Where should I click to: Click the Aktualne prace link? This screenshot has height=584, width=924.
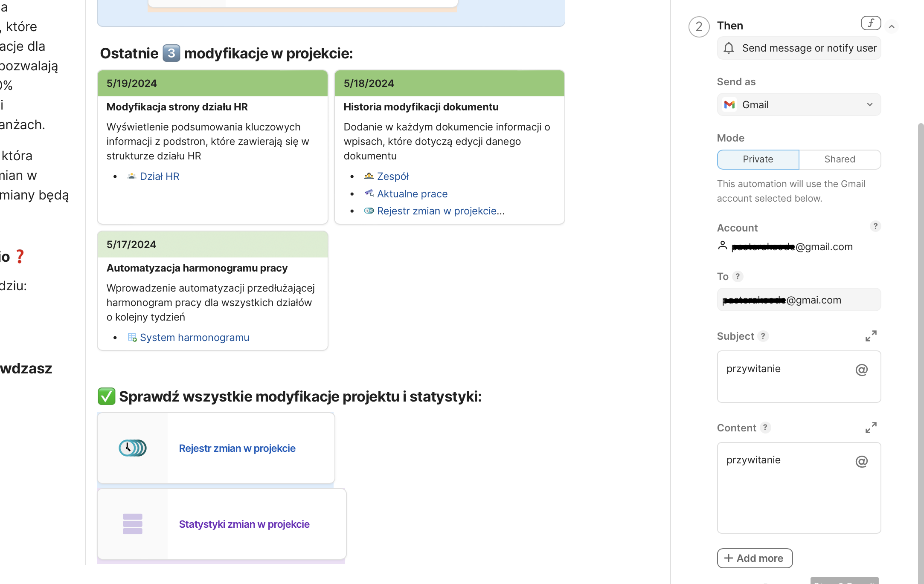(412, 194)
